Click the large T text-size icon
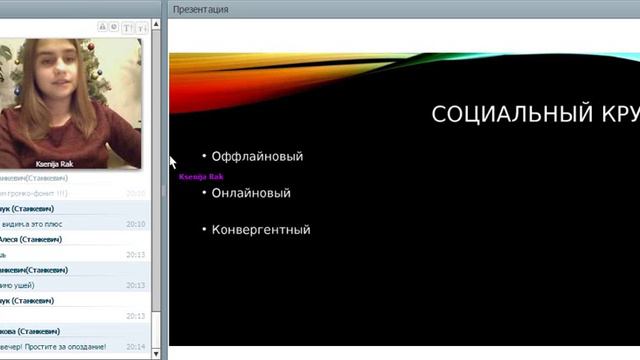This screenshot has width=640, height=360. click(x=127, y=28)
